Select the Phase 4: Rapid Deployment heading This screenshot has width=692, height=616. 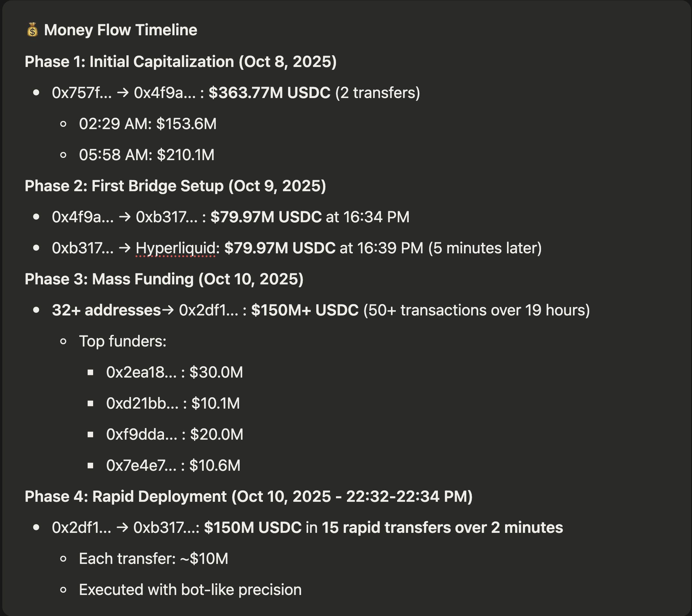(248, 497)
